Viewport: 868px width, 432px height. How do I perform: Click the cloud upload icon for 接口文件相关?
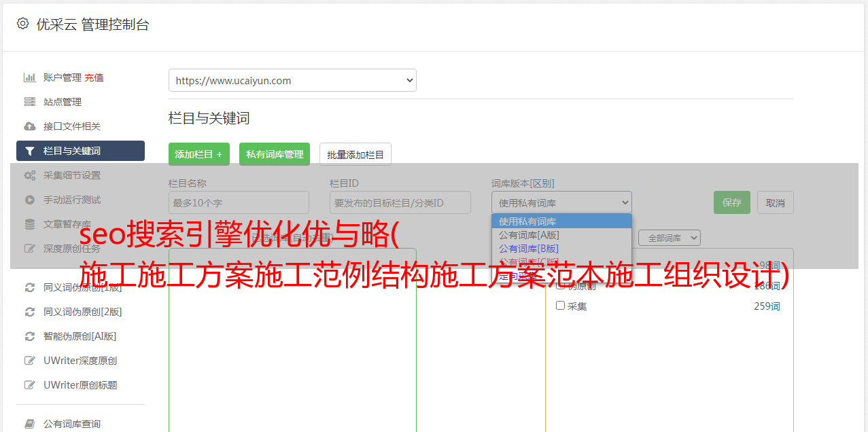tap(30, 126)
